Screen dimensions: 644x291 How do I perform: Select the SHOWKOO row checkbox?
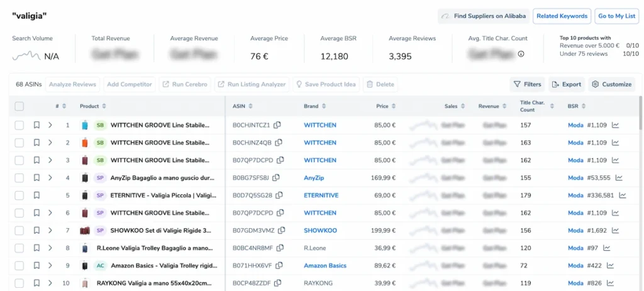19,231
